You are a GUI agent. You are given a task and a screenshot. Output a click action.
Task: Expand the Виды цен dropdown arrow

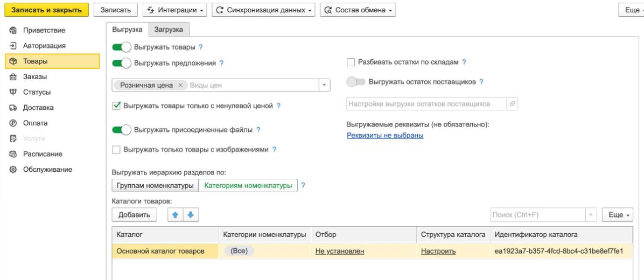click(x=325, y=86)
